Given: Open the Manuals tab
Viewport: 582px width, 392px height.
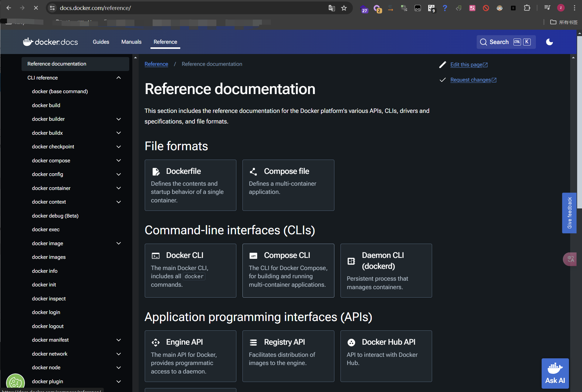Looking at the screenshot, I should pos(131,42).
